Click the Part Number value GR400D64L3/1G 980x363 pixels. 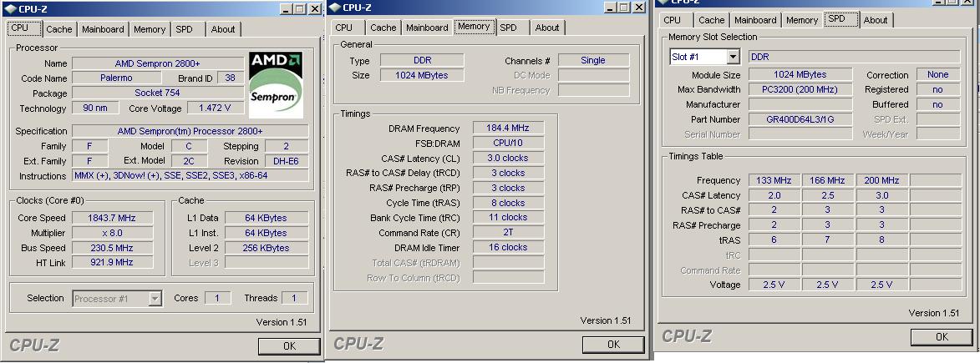pos(800,119)
